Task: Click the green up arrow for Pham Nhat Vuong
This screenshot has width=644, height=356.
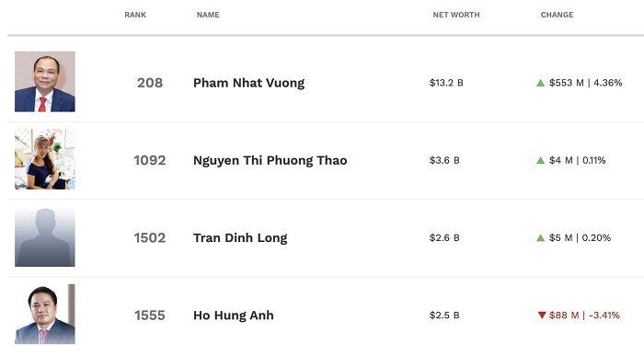Action: coord(541,83)
